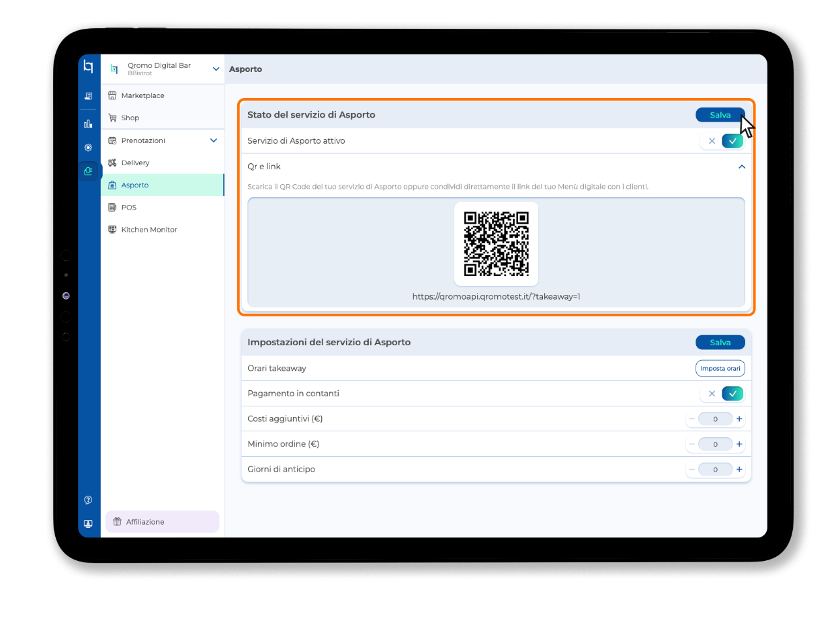Open the Delivery menu item
This screenshot has height=618, width=840.
[x=163, y=163]
